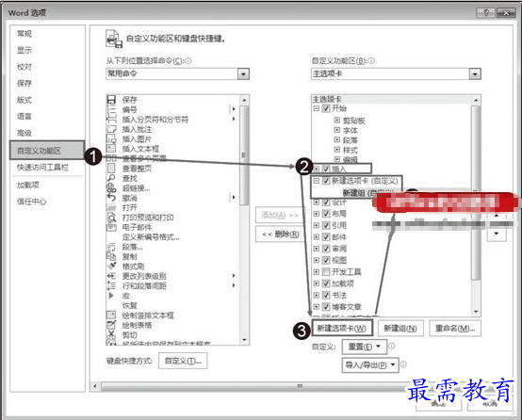The image size is (522, 420).
Task: Uncheck the 布局 tab checkbox
Action: coord(326,214)
